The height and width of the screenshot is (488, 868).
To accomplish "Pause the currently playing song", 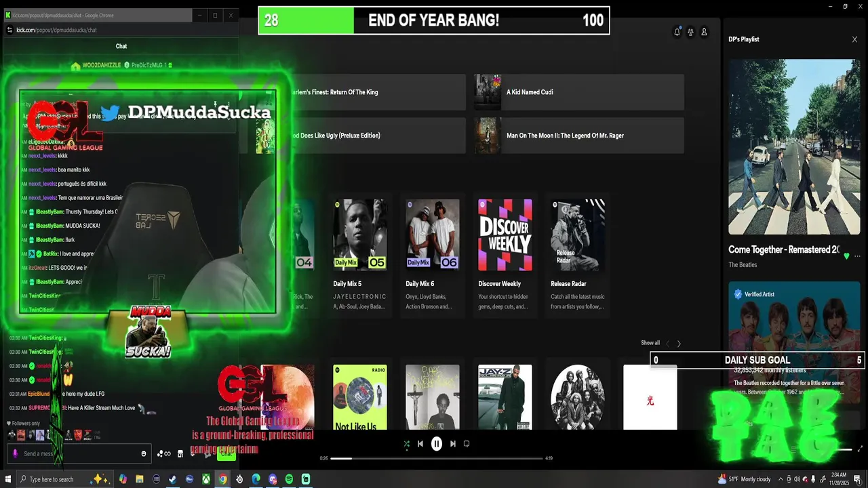I will [437, 444].
